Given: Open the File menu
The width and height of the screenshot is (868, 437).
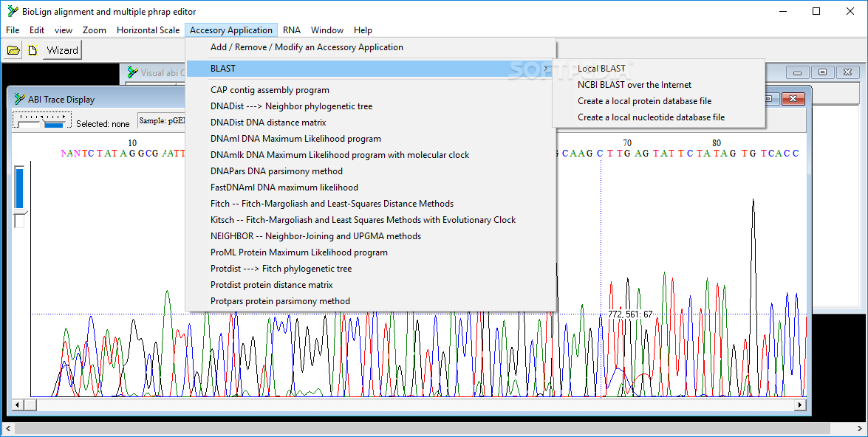Looking at the screenshot, I should tap(12, 30).
